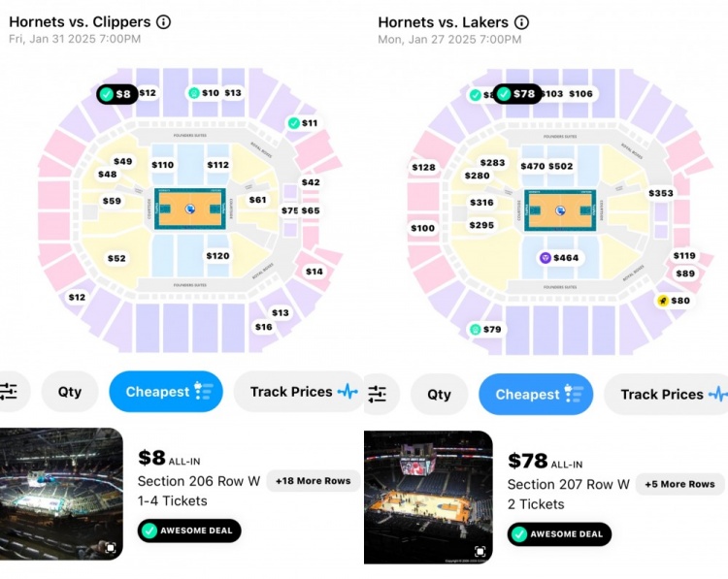Select green $11 deal marker on Clippers map
This screenshot has height=579, width=728.
302,123
